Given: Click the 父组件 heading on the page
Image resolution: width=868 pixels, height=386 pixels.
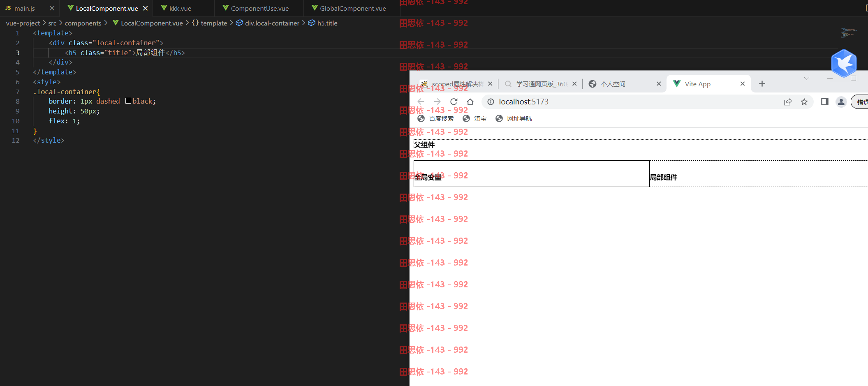Looking at the screenshot, I should (424, 145).
